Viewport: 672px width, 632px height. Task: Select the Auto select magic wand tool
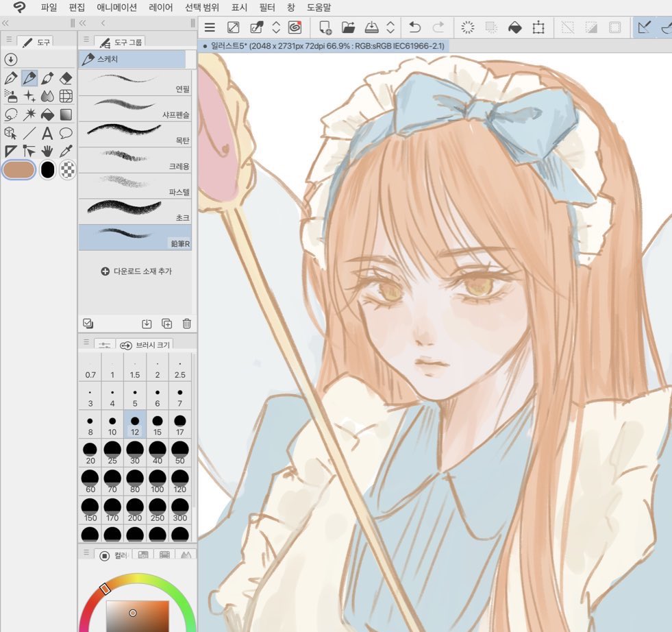pos(29,114)
